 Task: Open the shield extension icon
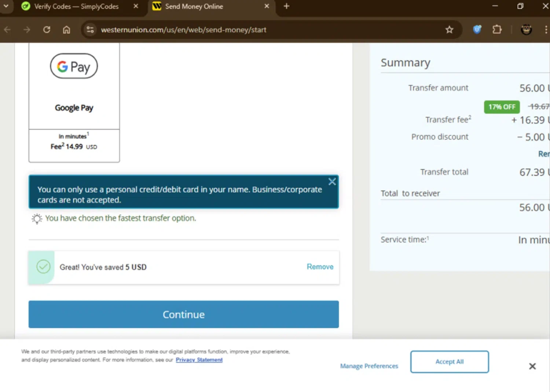point(477,29)
